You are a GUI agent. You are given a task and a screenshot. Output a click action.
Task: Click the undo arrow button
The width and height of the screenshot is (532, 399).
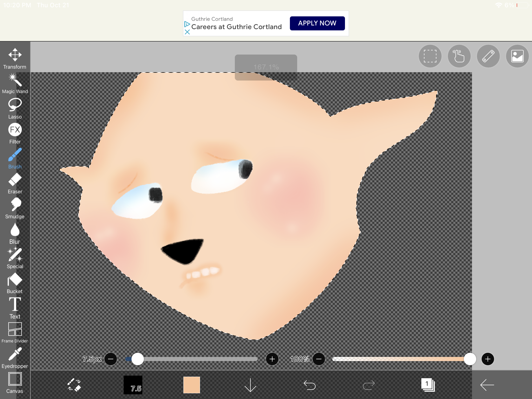[309, 385]
